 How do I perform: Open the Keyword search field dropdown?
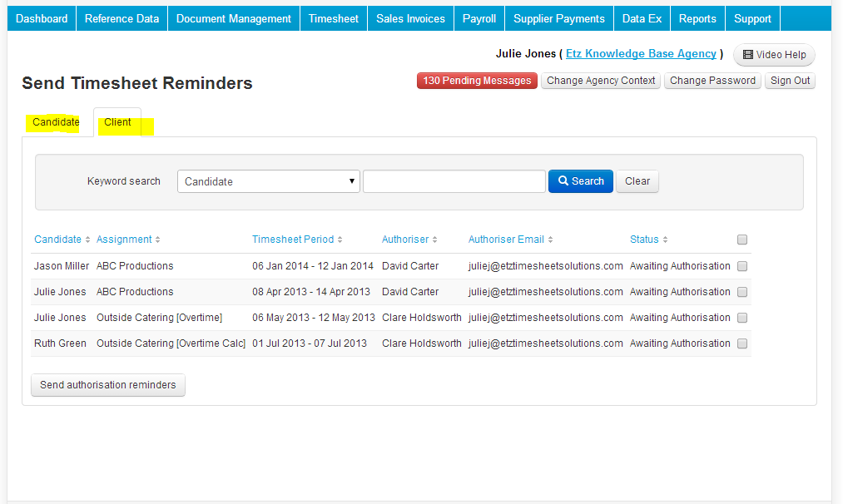click(x=268, y=181)
